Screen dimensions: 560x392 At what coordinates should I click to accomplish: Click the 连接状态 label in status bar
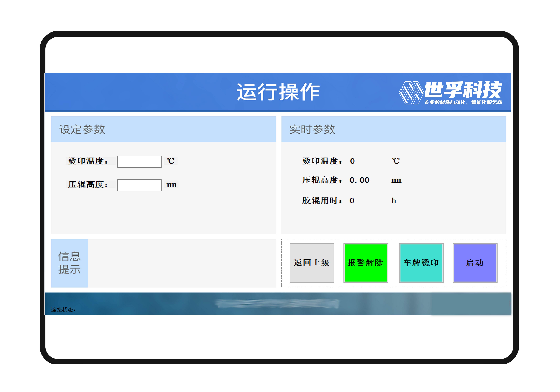pyautogui.click(x=63, y=309)
